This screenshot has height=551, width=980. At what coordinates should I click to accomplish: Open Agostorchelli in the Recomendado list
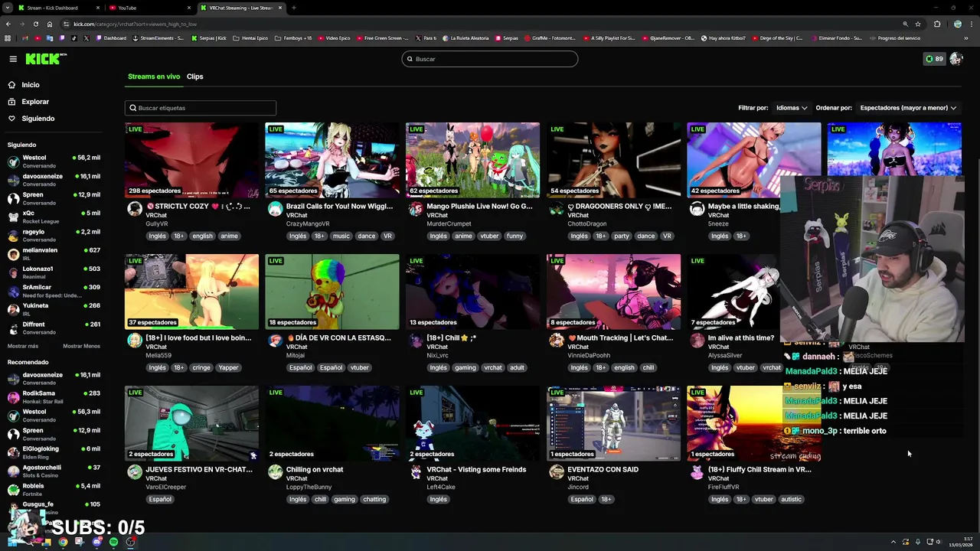click(x=54, y=471)
